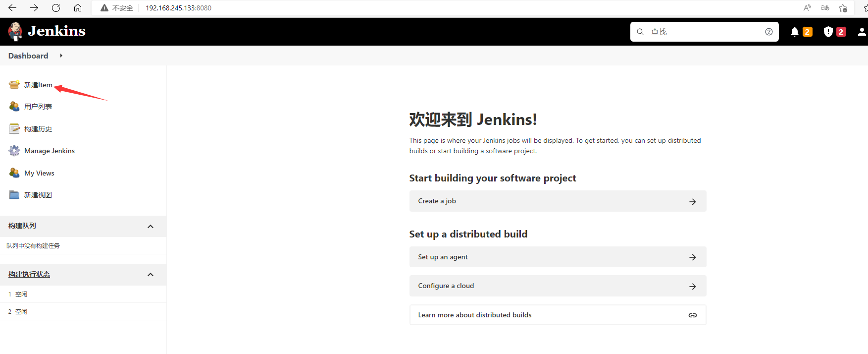This screenshot has width=868, height=354.
Task: Click Start building your software project heading
Action: point(493,178)
